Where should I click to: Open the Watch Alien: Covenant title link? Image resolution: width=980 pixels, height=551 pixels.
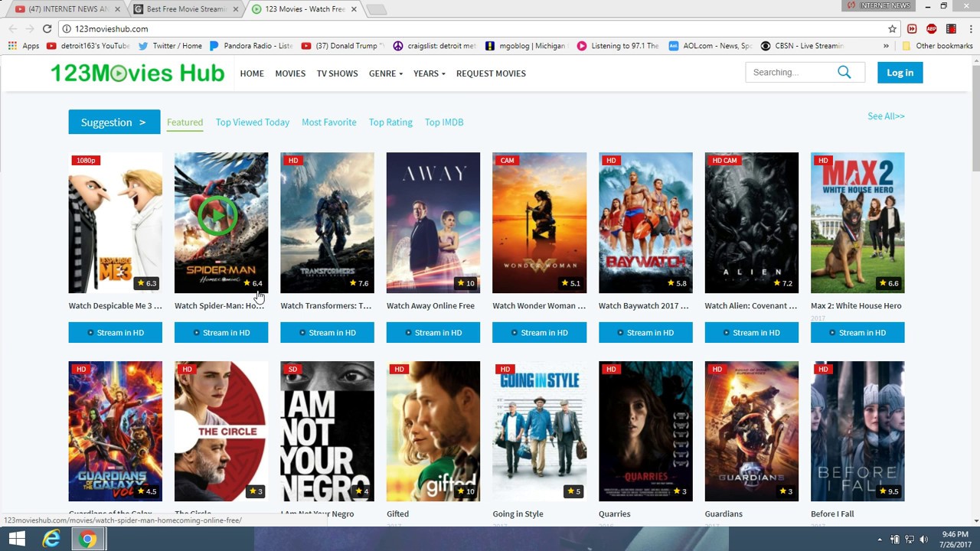(x=750, y=306)
